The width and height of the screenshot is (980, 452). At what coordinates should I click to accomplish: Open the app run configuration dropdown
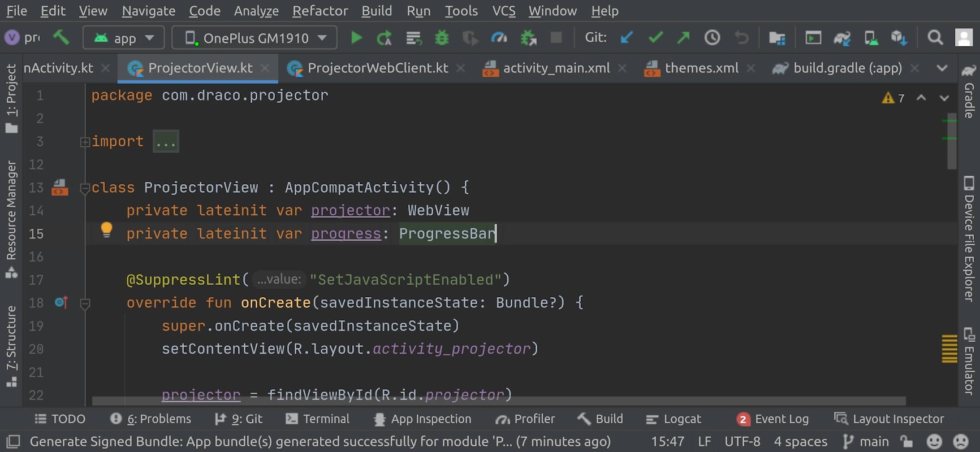point(124,38)
